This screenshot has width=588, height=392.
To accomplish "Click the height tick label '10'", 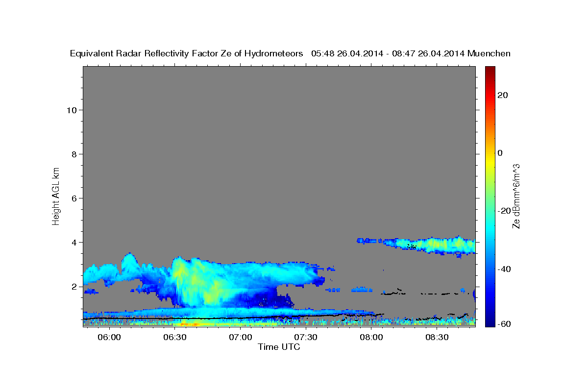I will (71, 110).
